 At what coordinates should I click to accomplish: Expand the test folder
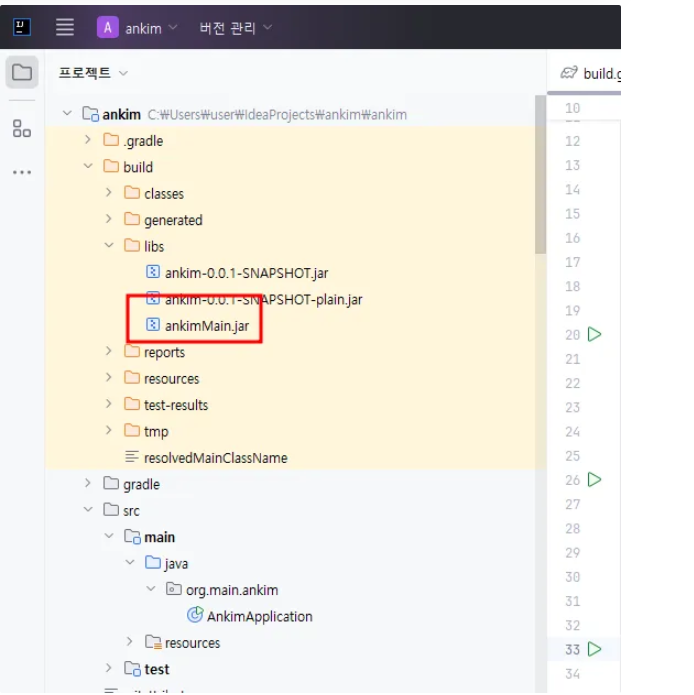click(109, 668)
